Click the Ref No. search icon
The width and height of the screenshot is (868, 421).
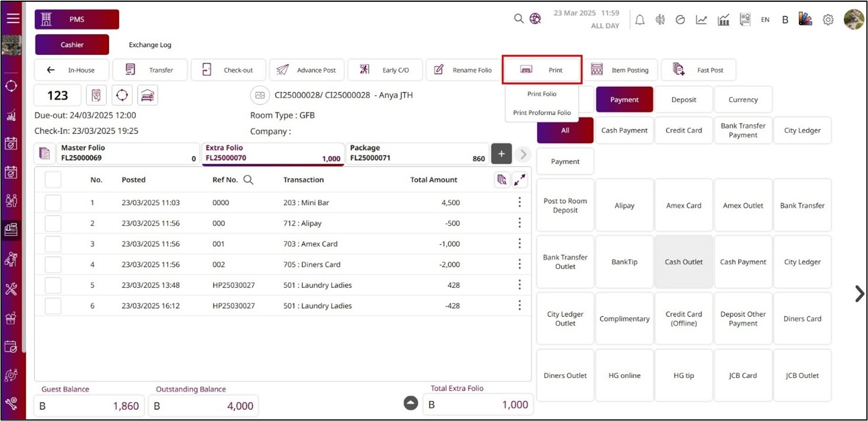(249, 180)
